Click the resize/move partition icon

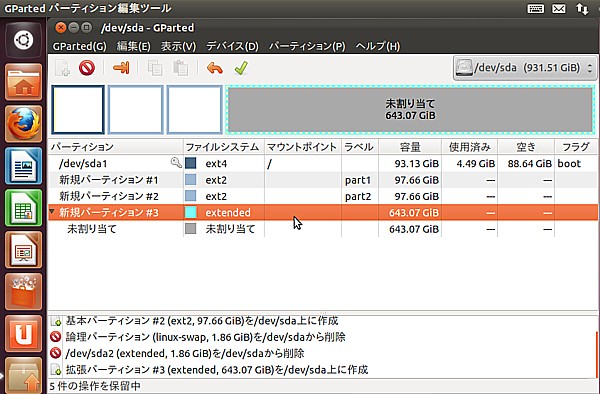tap(121, 68)
